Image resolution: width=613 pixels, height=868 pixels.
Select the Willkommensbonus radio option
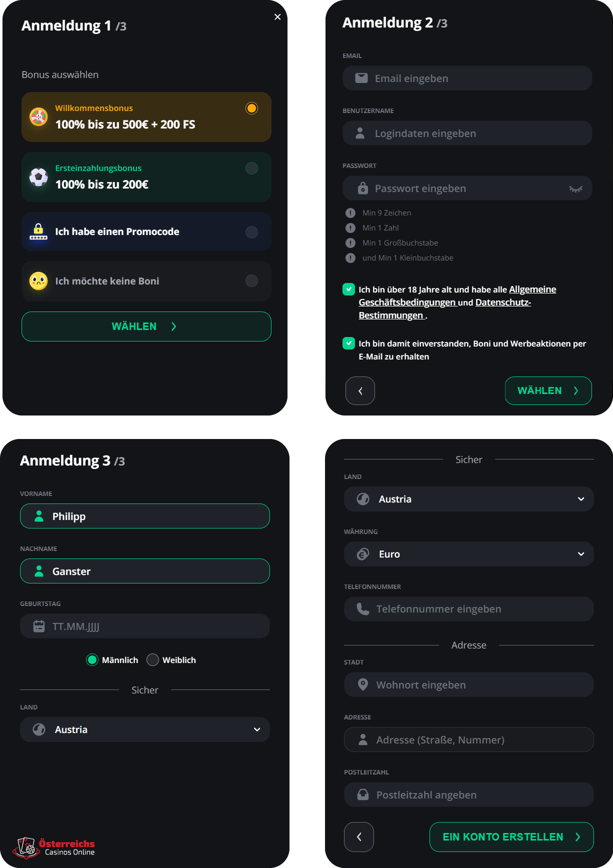[x=251, y=108]
